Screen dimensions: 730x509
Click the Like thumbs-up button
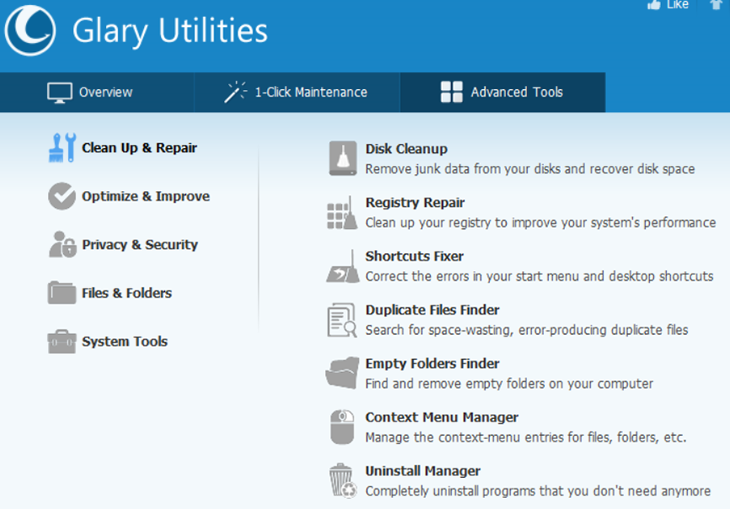[668, 5]
